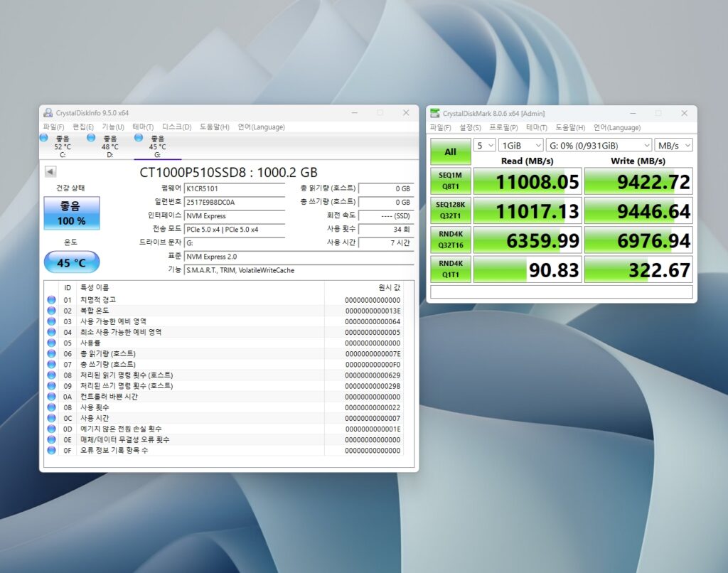
Task: Click serial number field 2517E9B8DC0A
Action: [x=235, y=202]
